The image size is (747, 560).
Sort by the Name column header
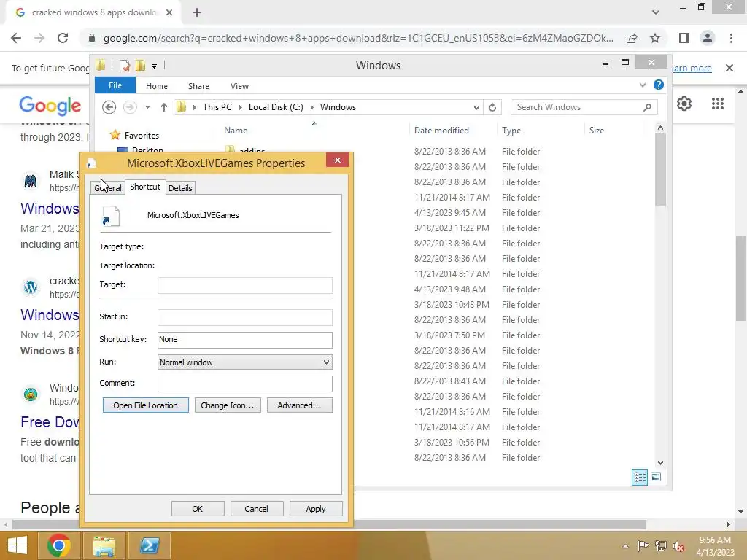[236, 131]
